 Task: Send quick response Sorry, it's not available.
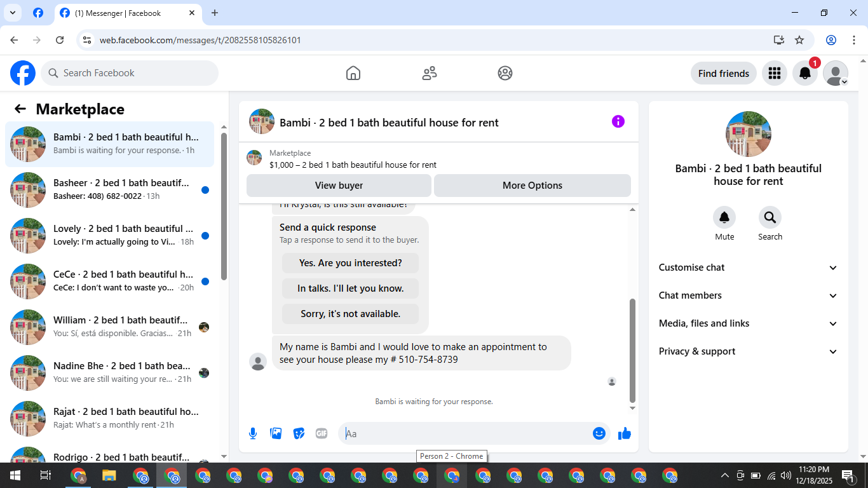coord(351,314)
